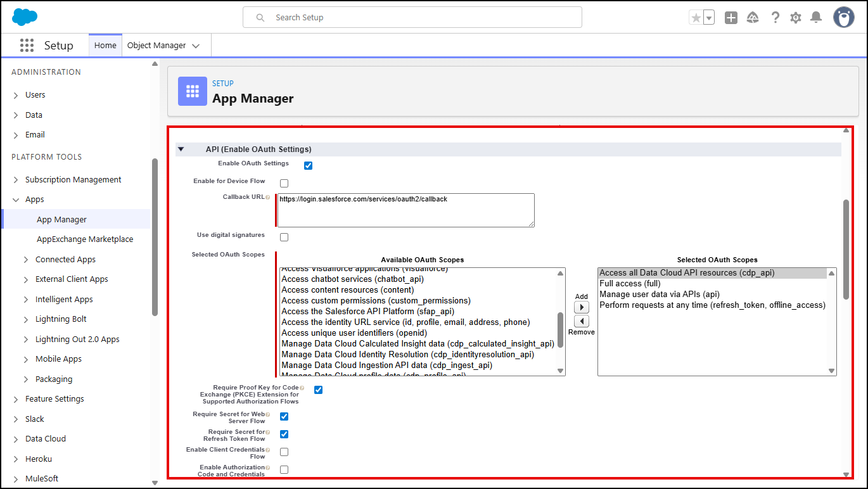Click inside the Callback URL text box
868x489 pixels.
pyautogui.click(x=405, y=210)
